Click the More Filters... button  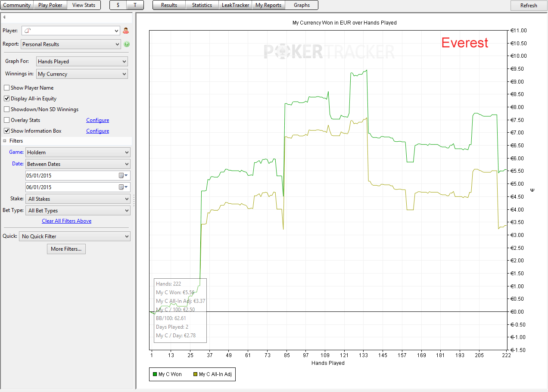[66, 249]
